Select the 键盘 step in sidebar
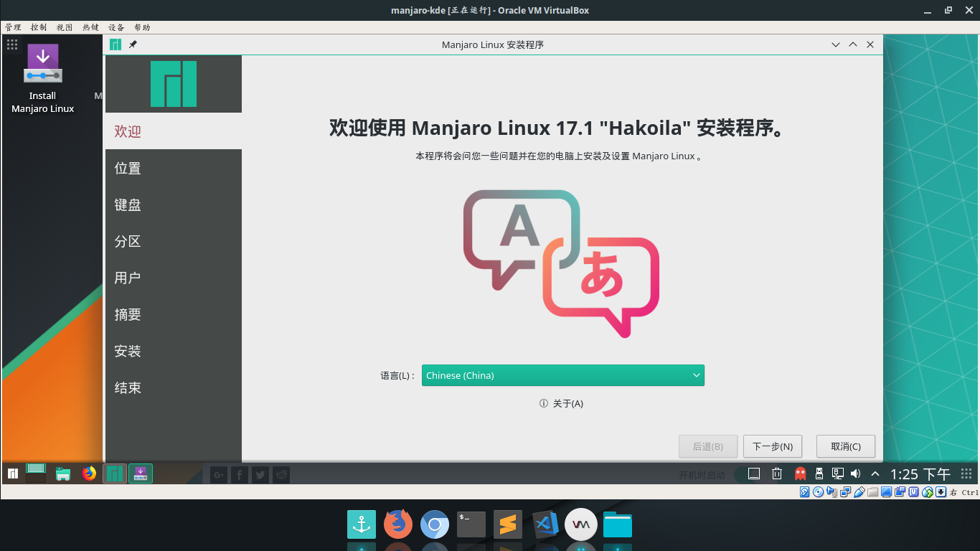This screenshot has width=980, height=551. click(x=174, y=204)
